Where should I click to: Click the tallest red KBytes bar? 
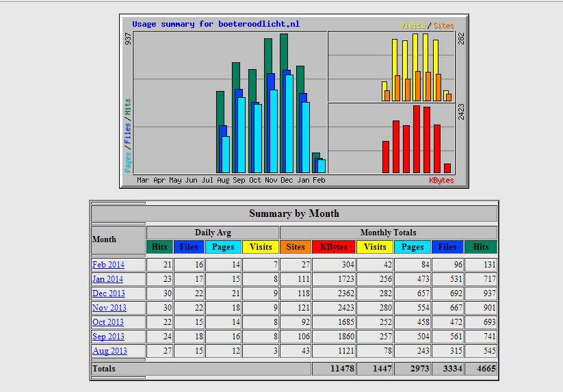(x=417, y=140)
